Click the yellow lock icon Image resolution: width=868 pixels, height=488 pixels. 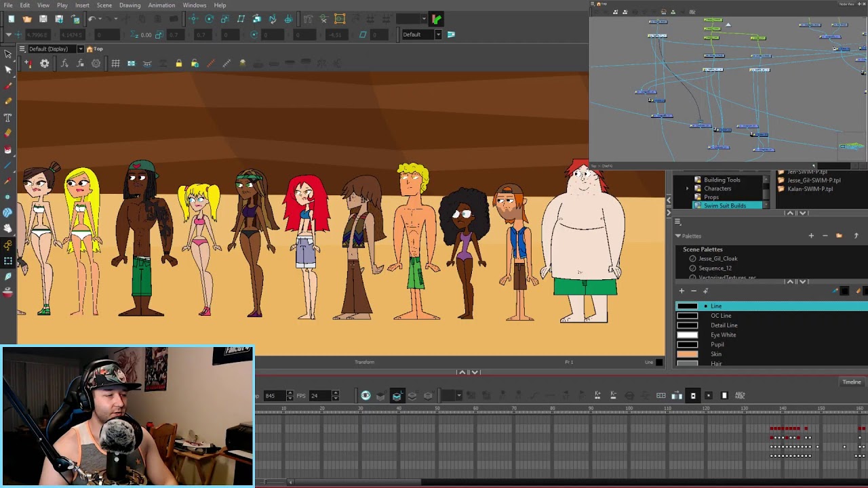pyautogui.click(x=178, y=64)
